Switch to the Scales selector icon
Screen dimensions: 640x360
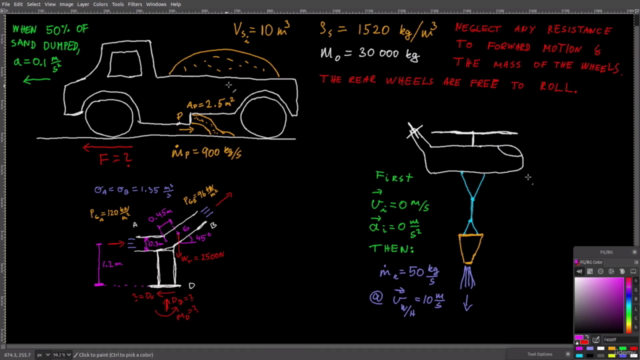[x=633, y=271]
